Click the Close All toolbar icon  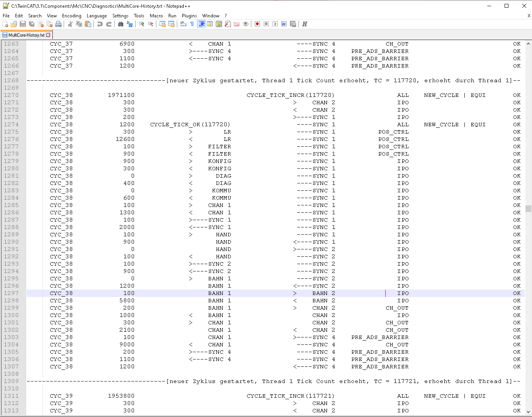49,24
